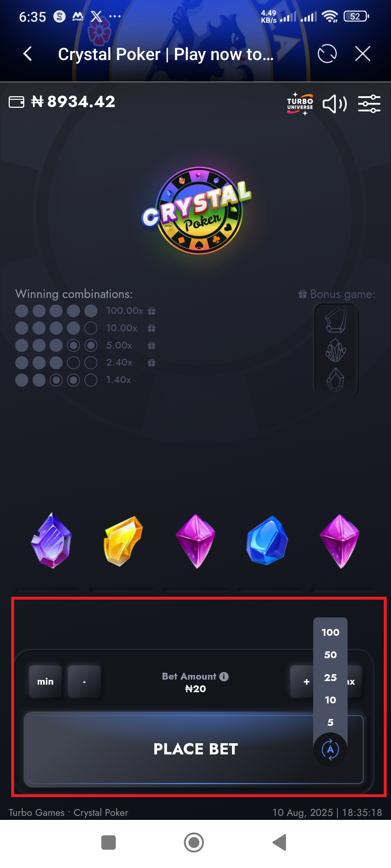Toggle the autoplay A button
Image resolution: width=391 pixels, height=868 pixels.
330,750
